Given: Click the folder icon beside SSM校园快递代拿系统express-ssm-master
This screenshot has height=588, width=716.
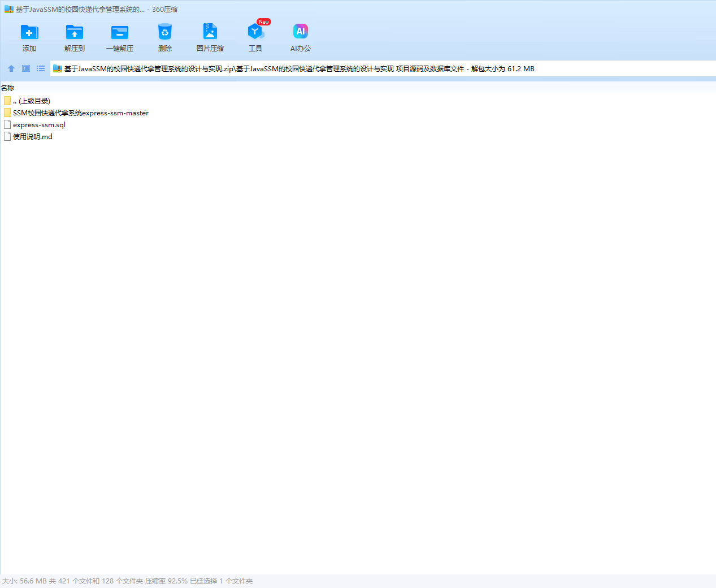Looking at the screenshot, I should coord(7,113).
